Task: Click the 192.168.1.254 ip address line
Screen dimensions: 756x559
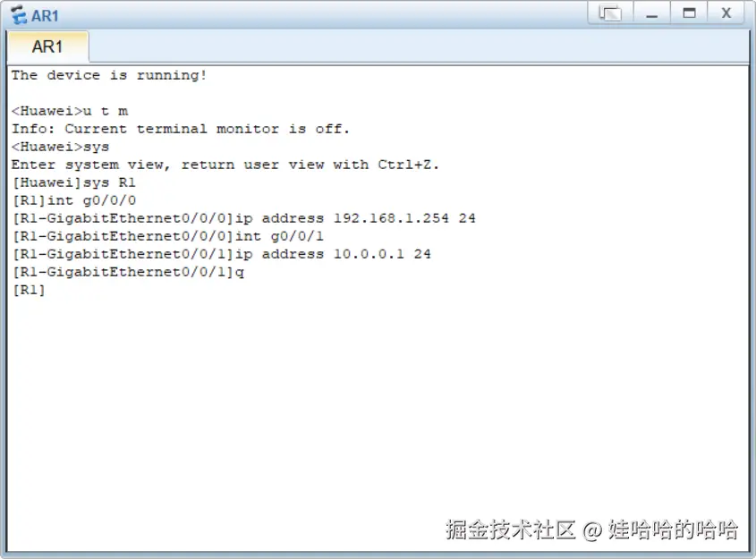Action: 244,218
